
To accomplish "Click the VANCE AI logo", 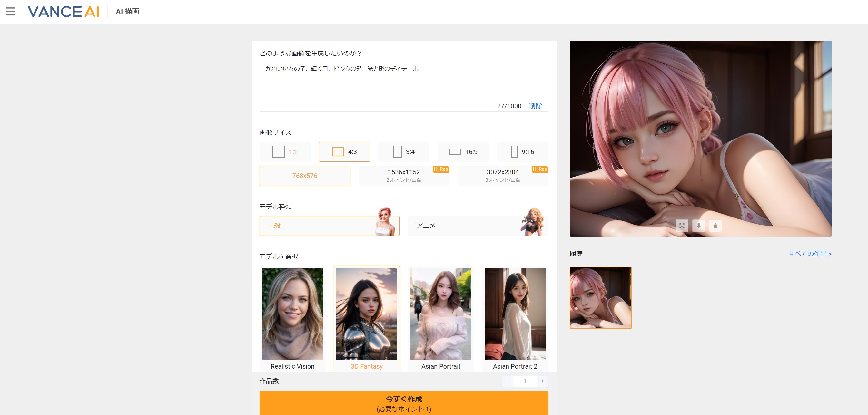I will tap(63, 12).
